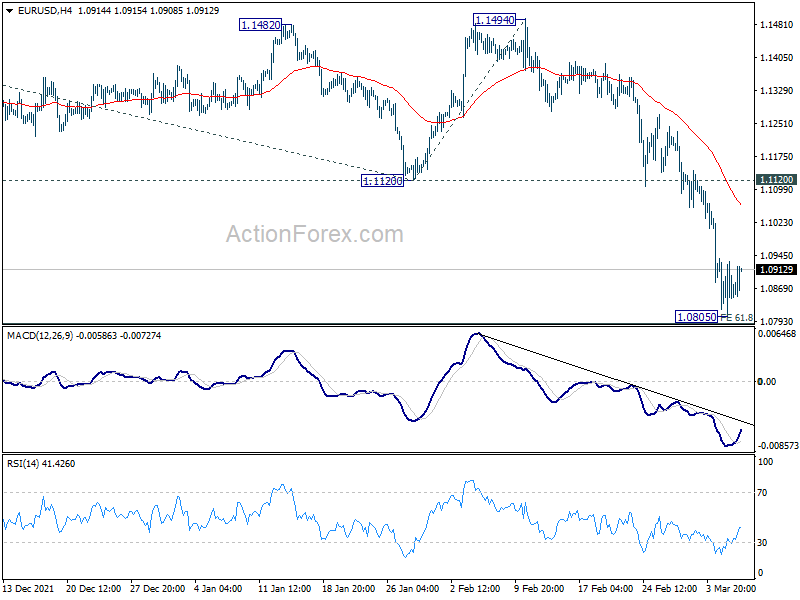800x600 pixels.
Task: Click the 20 Dec 12:00 time label
Action: click(93, 589)
